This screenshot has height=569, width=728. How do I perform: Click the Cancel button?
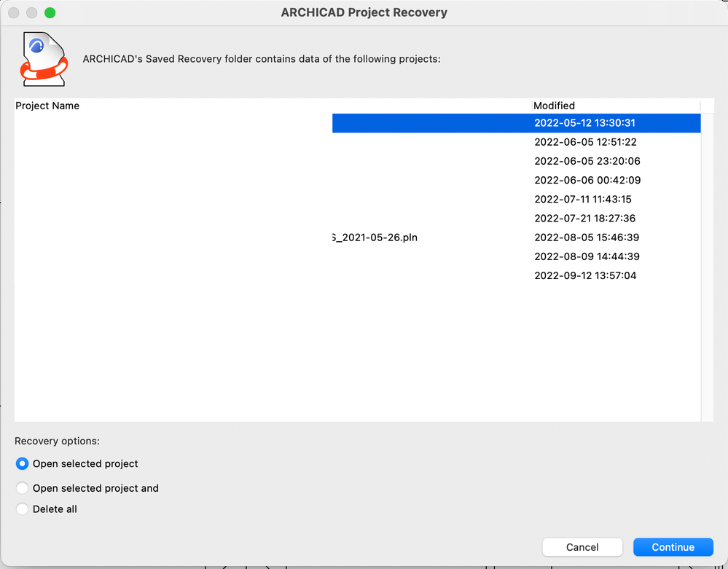coord(582,547)
